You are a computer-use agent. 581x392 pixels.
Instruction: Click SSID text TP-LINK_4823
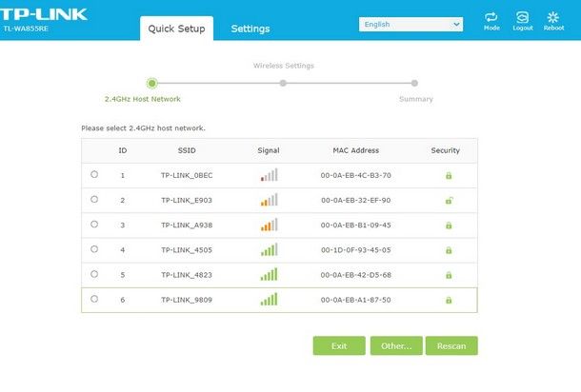point(187,275)
